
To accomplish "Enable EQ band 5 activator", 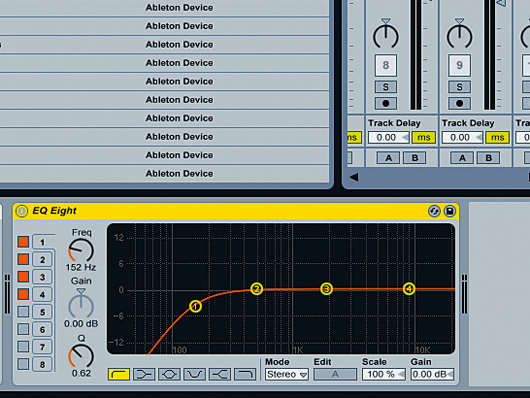I will click(x=23, y=311).
